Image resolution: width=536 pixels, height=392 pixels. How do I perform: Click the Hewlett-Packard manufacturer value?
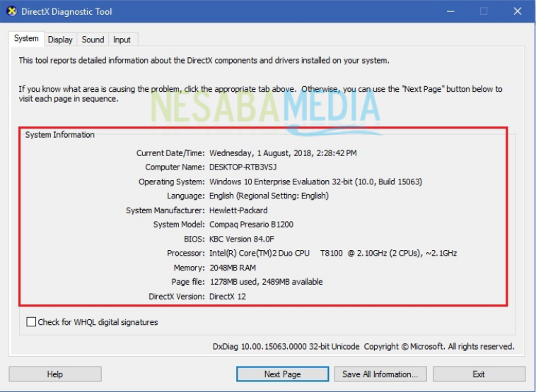coord(238,210)
